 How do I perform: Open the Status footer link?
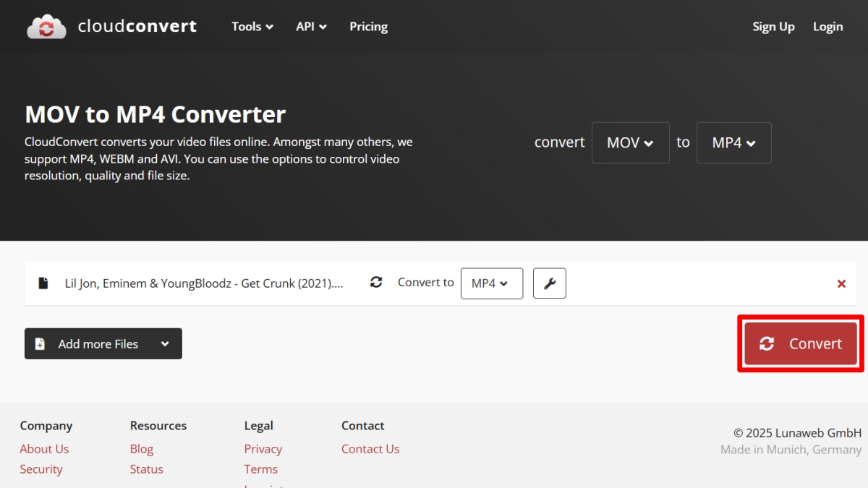(147, 469)
